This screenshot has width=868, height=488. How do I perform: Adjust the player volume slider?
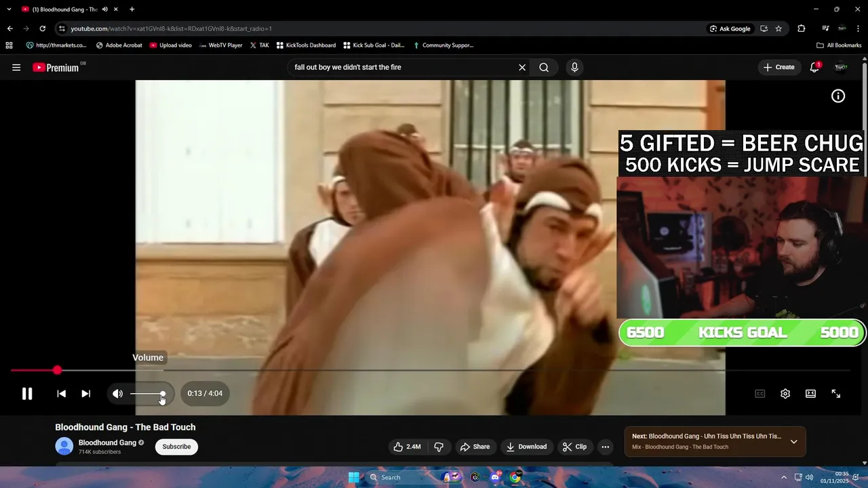pos(148,394)
